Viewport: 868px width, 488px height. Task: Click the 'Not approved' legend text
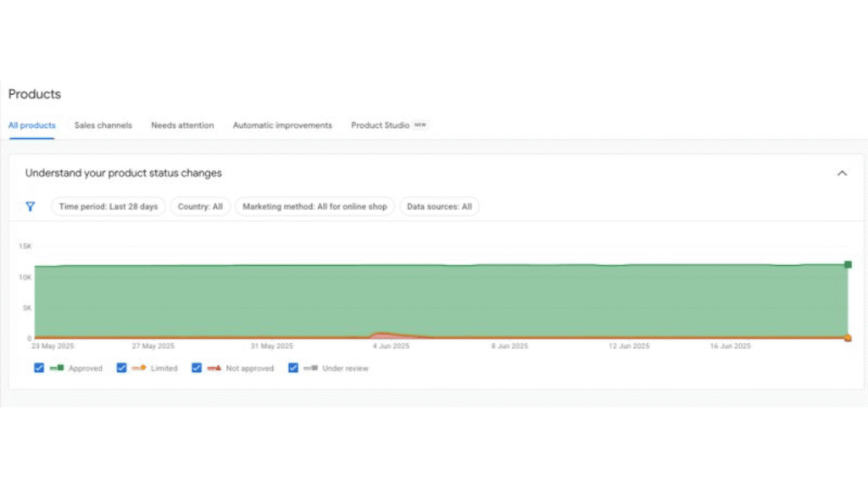(250, 369)
